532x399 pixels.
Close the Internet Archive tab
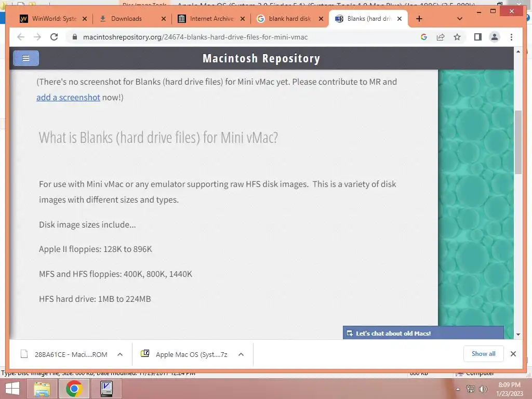[x=242, y=19]
